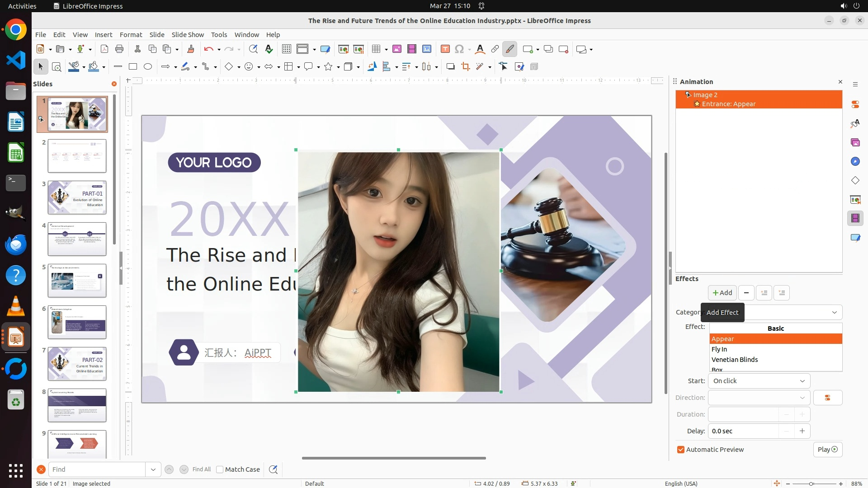Viewport: 868px width, 488px height.
Task: Open the animation Category dropdown
Action: tap(834, 312)
